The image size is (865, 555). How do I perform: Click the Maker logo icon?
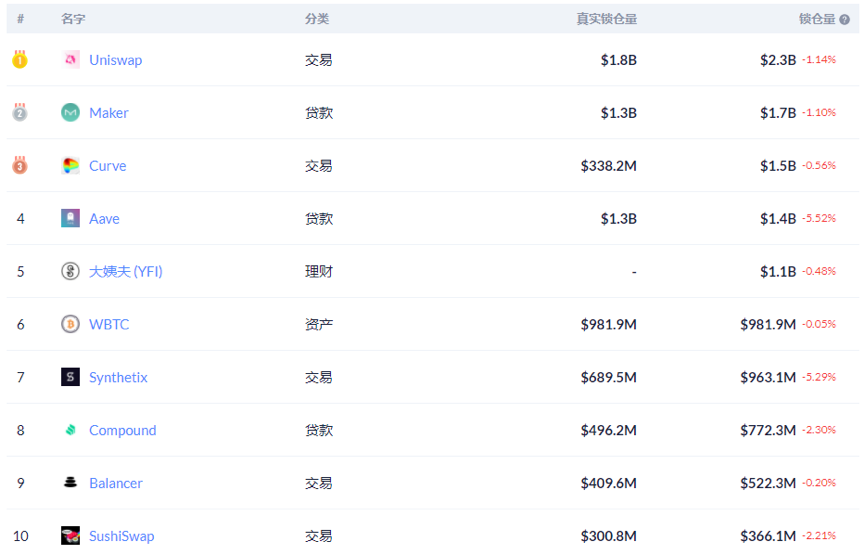click(70, 113)
